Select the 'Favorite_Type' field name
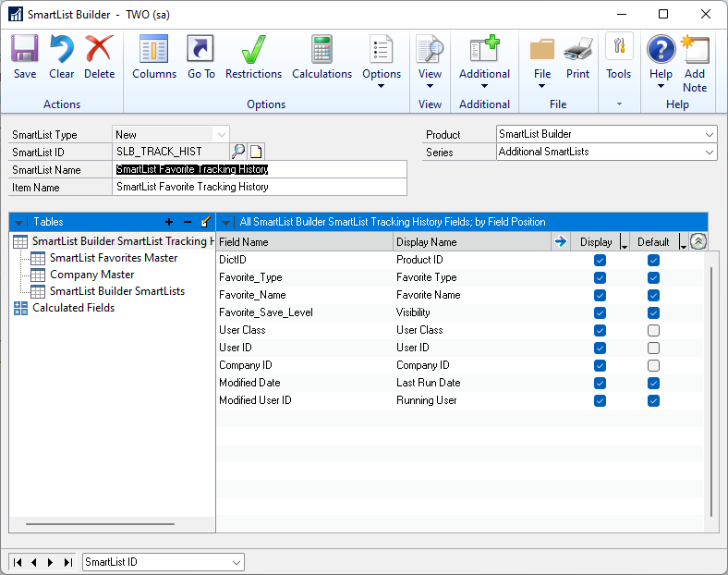728x575 pixels. [250, 277]
